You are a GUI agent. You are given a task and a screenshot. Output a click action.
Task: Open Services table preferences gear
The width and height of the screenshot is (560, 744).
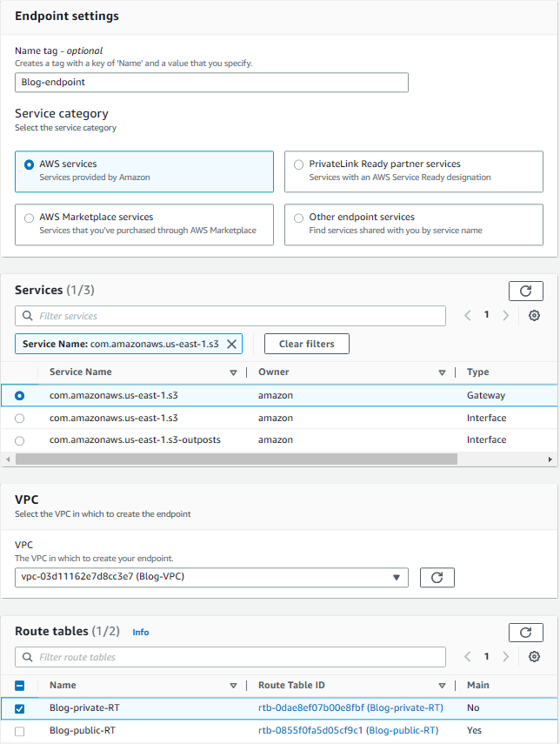click(535, 316)
